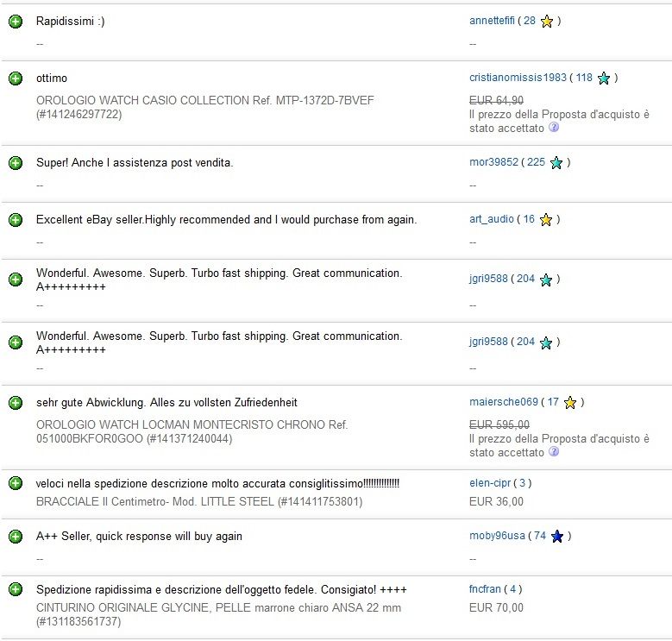Click the green plus icon beside "ottimo"
The height and width of the screenshot is (641, 672).
[x=16, y=79]
